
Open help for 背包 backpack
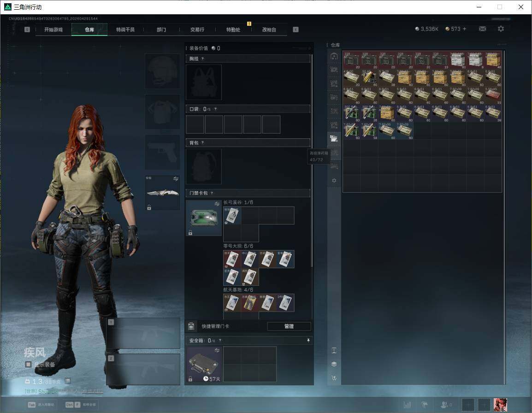[x=202, y=142]
